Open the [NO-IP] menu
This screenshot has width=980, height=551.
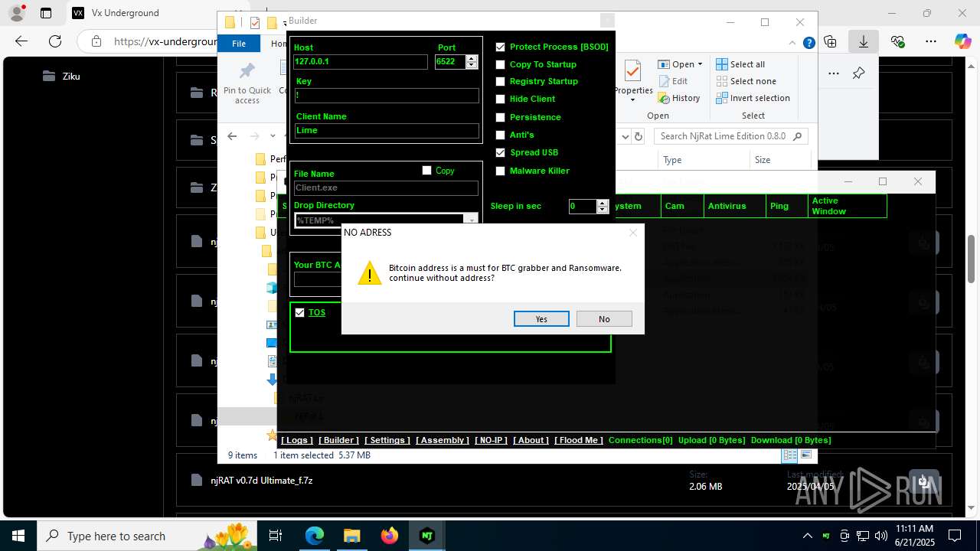point(490,440)
